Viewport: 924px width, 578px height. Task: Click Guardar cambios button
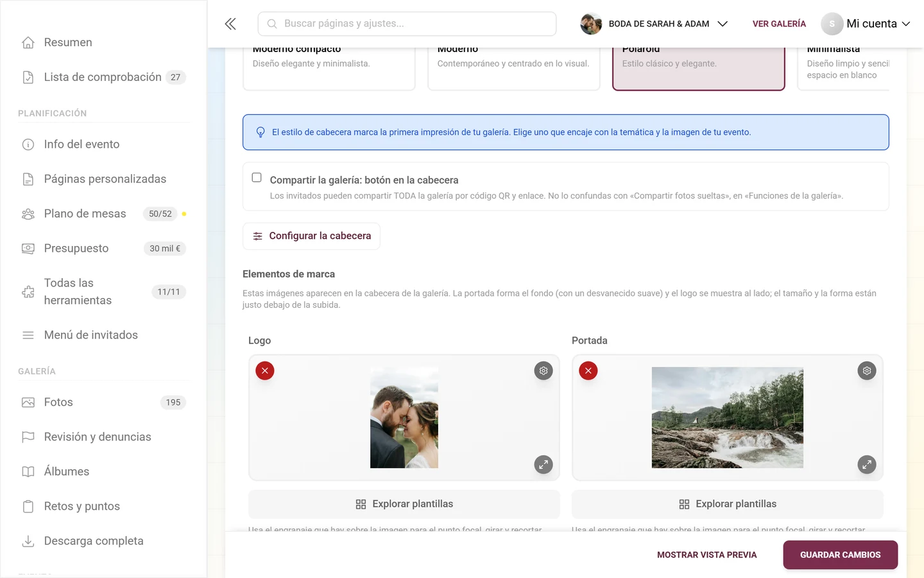840,555
